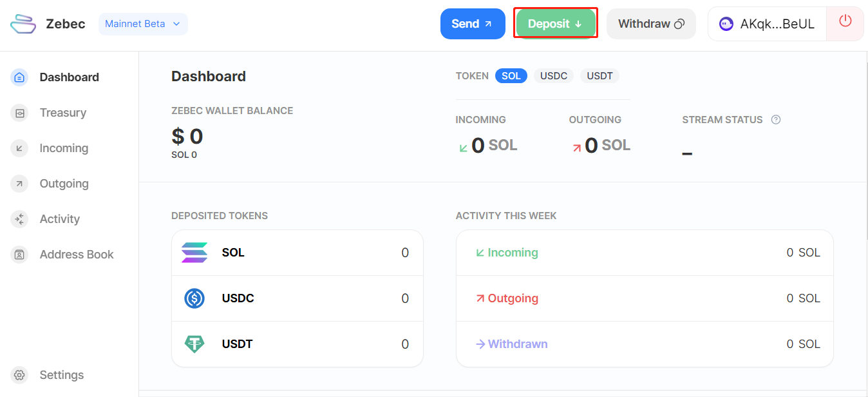Click the Zebec logo icon
Image resolution: width=868 pixels, height=397 pixels.
[23, 24]
